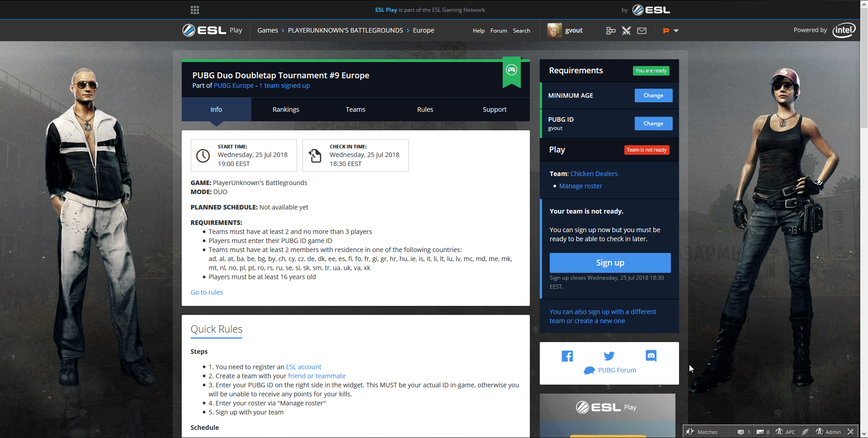
Task: Open the chat bubble counter in bottom bar
Action: click(x=744, y=432)
